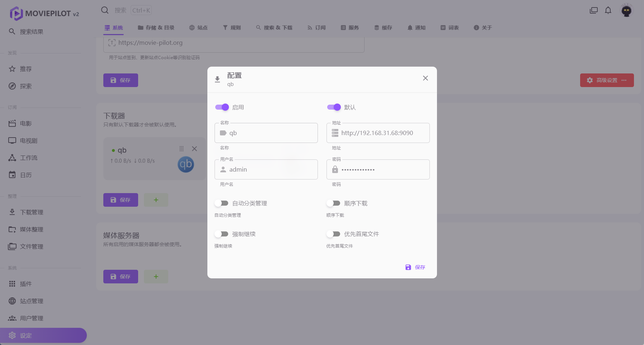Click the 名称 input field with qb
Viewport: 644px width, 345px height.
click(266, 133)
